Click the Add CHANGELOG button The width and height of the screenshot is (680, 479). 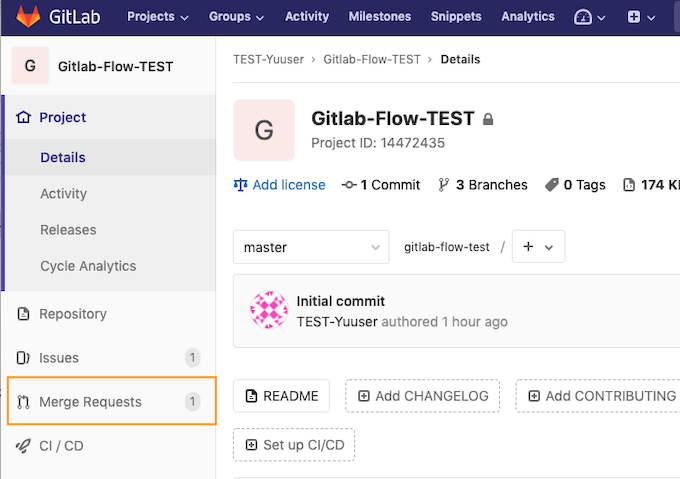[422, 396]
